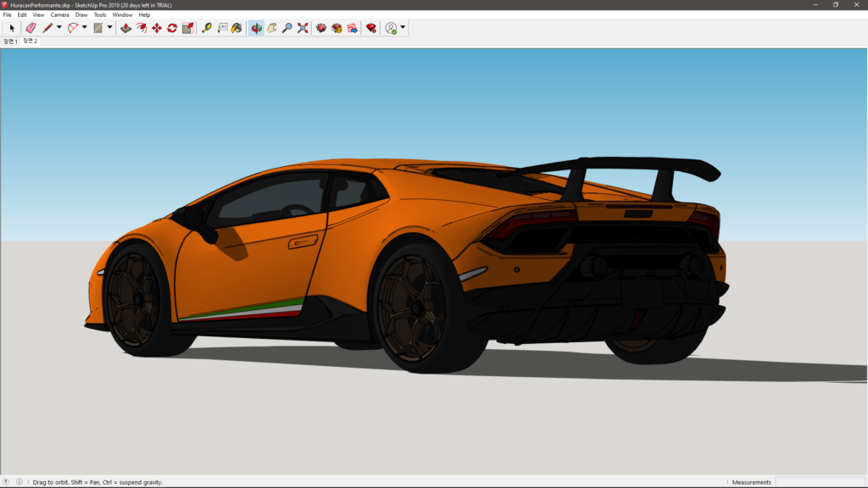The width and height of the screenshot is (868, 488).
Task: Activate the Push/Pull tool
Action: [x=125, y=28]
